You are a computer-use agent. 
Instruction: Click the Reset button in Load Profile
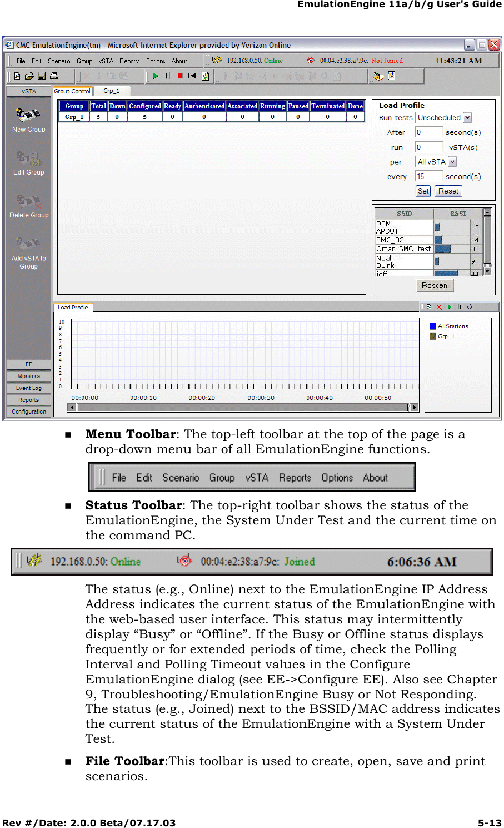coord(448,191)
